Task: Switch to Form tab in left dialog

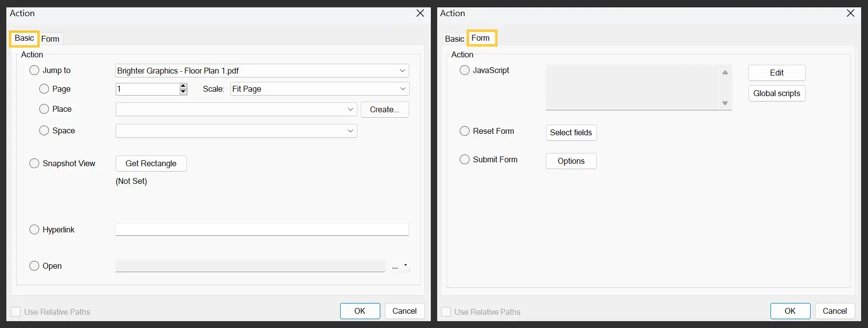Action: tap(50, 39)
